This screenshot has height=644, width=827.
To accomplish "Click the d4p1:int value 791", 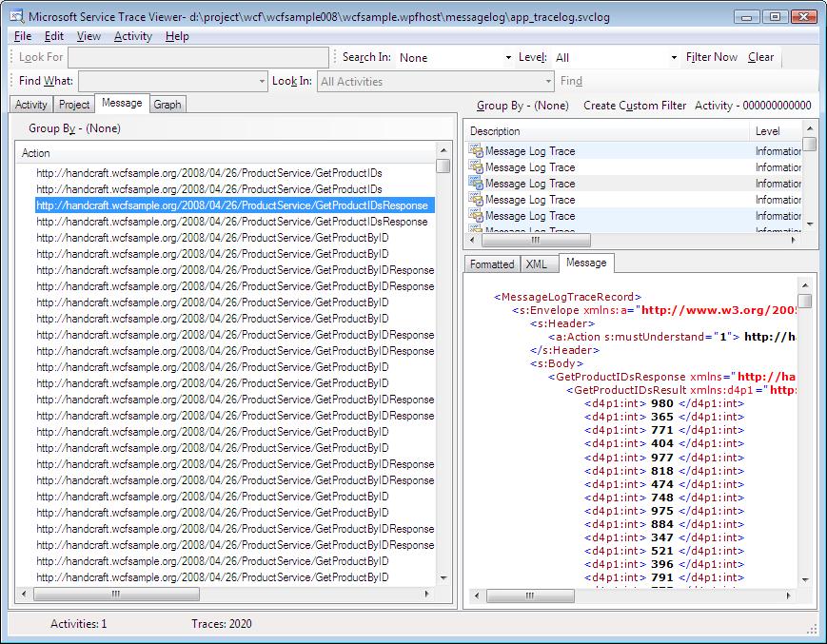I will coord(662,577).
